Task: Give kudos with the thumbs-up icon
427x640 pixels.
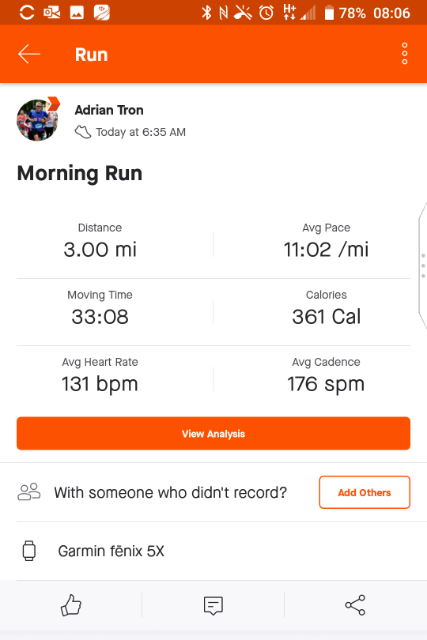Action: coord(71,605)
